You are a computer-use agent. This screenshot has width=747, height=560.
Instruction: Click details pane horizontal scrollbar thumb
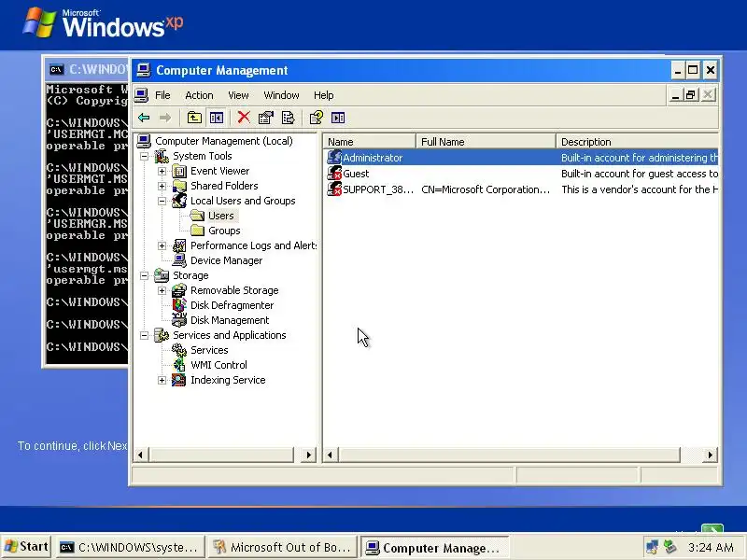point(509,455)
